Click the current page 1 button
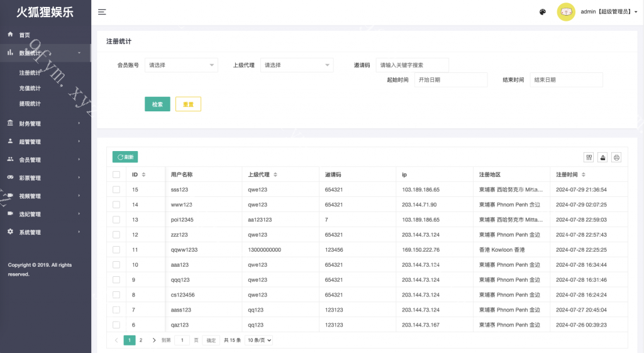 (130, 340)
